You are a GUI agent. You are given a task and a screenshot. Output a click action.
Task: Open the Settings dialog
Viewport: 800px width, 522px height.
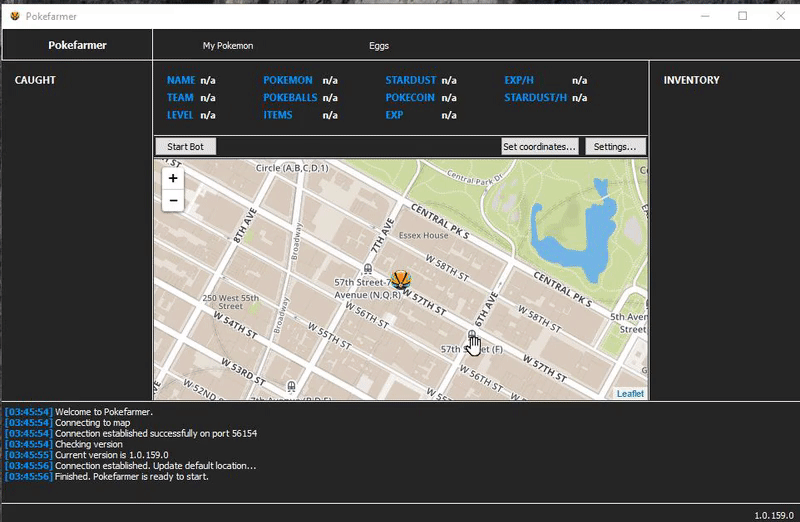point(615,146)
